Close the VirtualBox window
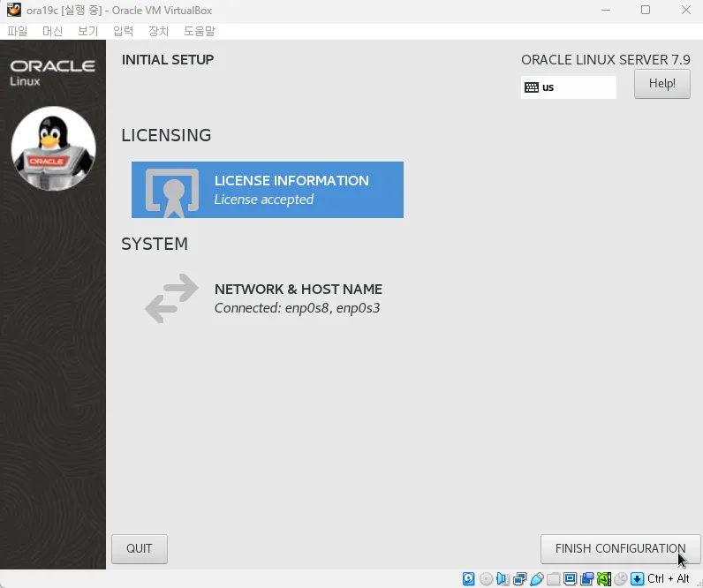This screenshot has width=703, height=588. coord(685,10)
